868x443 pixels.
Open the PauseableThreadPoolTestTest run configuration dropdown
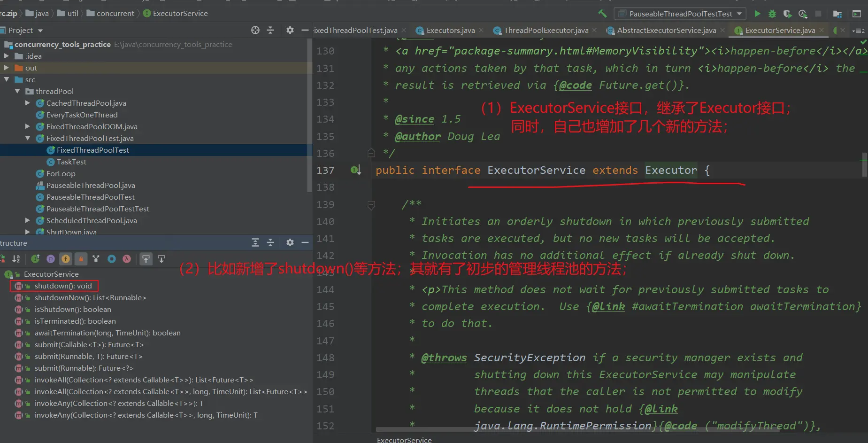(x=680, y=14)
